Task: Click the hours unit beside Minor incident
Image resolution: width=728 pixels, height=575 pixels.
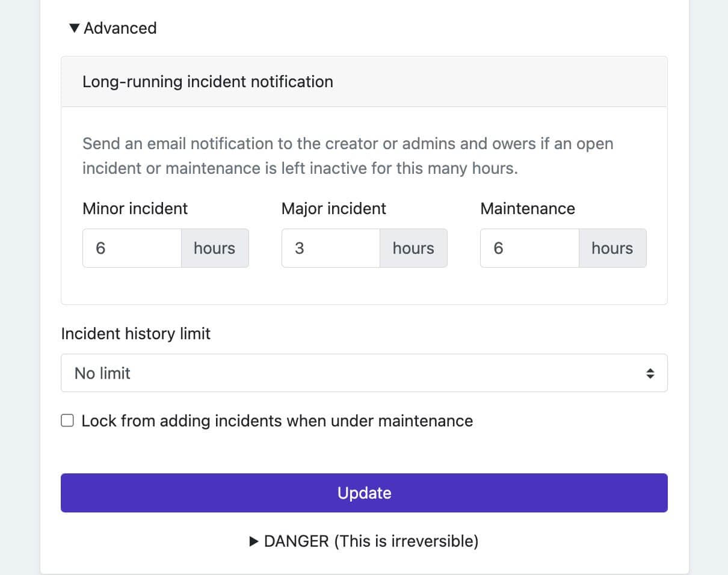Action: [x=214, y=248]
